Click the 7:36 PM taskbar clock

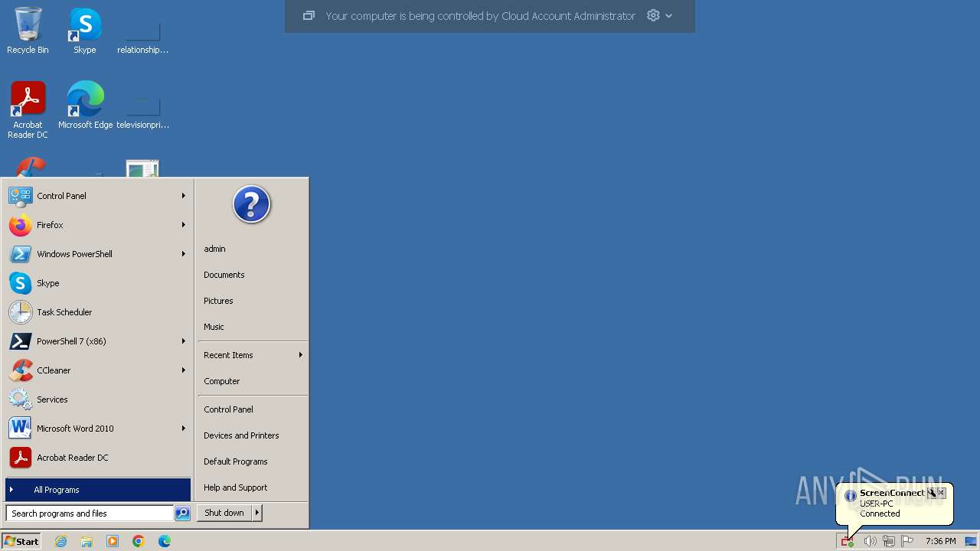point(940,541)
